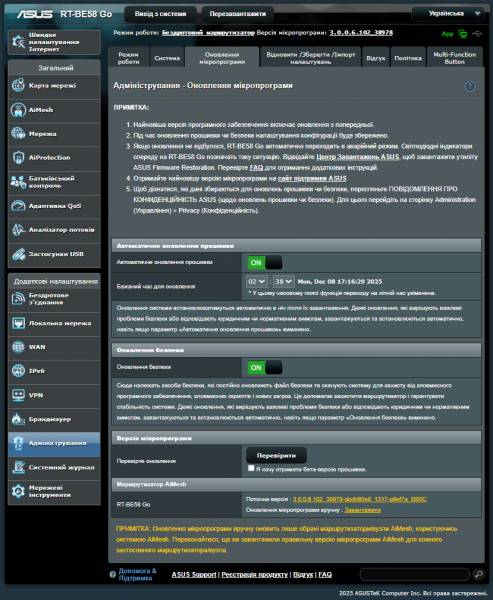Image resolution: width=493 pixels, height=600 pixels.
Task: Open Реєстрація продукту footer link
Action: click(x=255, y=574)
